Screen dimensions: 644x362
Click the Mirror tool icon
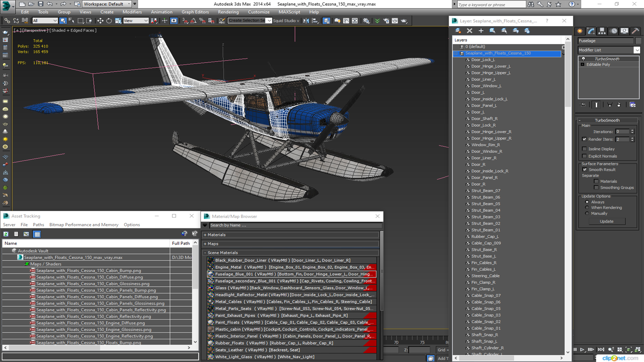306,21
